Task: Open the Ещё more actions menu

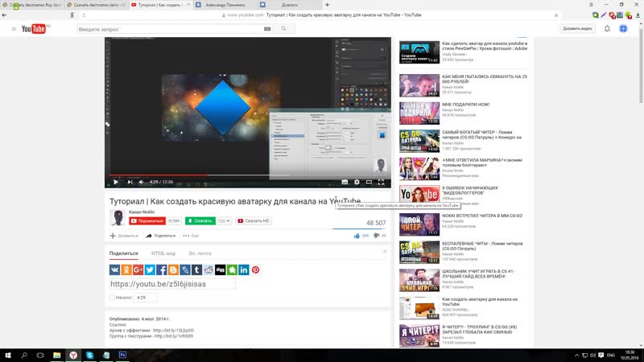Action: (x=191, y=236)
